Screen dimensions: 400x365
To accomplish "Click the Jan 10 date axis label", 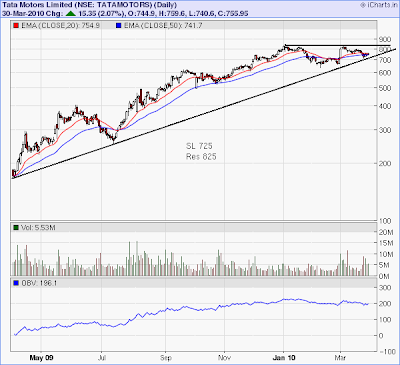I will pos(284,358).
